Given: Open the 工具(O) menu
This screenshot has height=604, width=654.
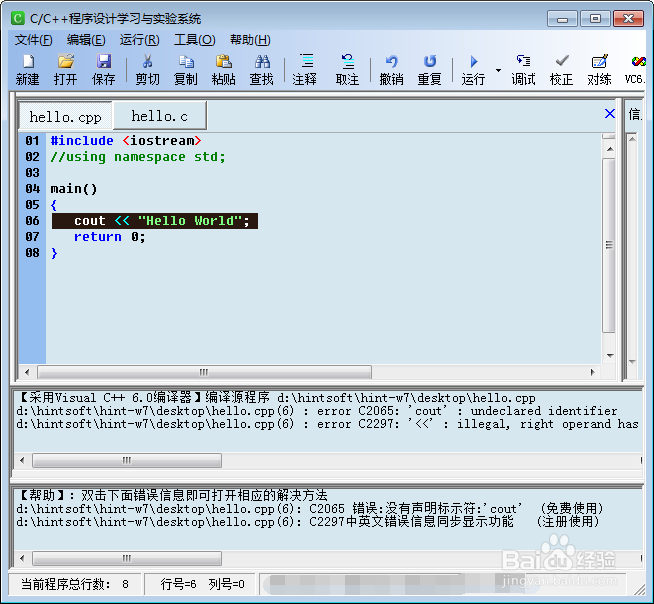Looking at the screenshot, I should 194,40.
